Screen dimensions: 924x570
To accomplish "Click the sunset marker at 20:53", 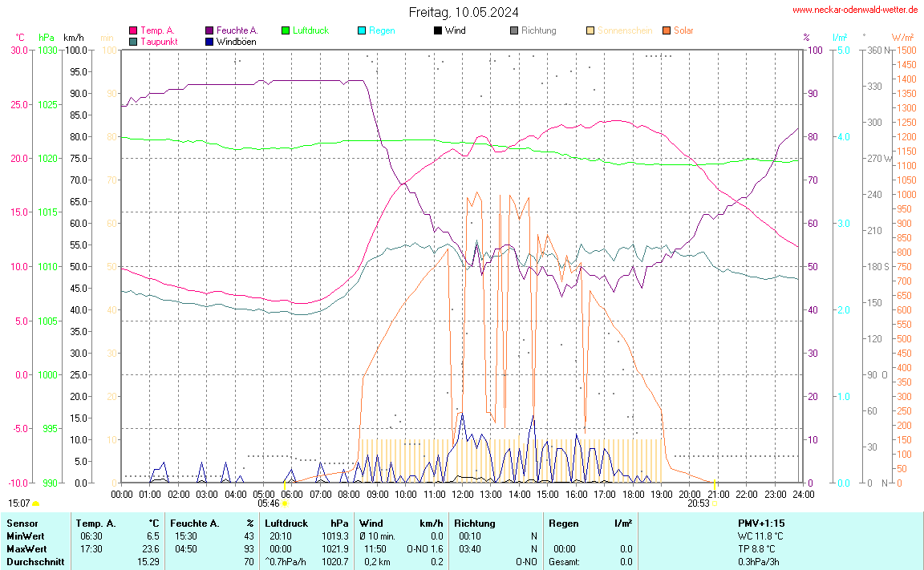I will tap(714, 503).
